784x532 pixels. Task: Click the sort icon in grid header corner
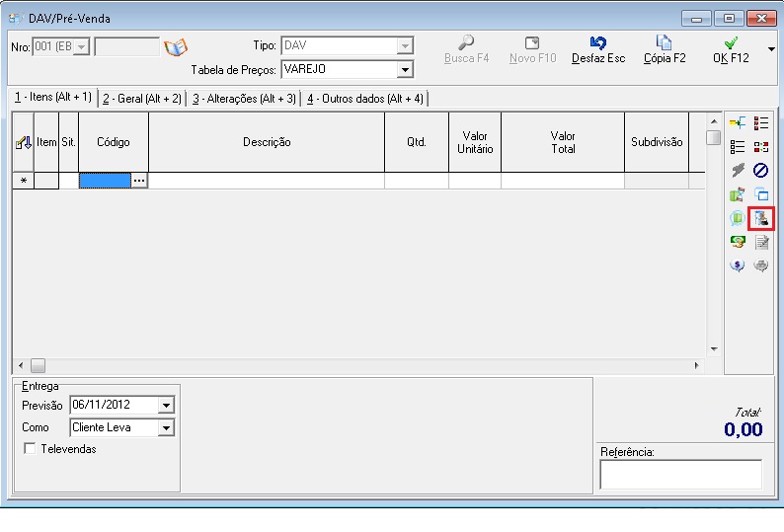[x=23, y=142]
